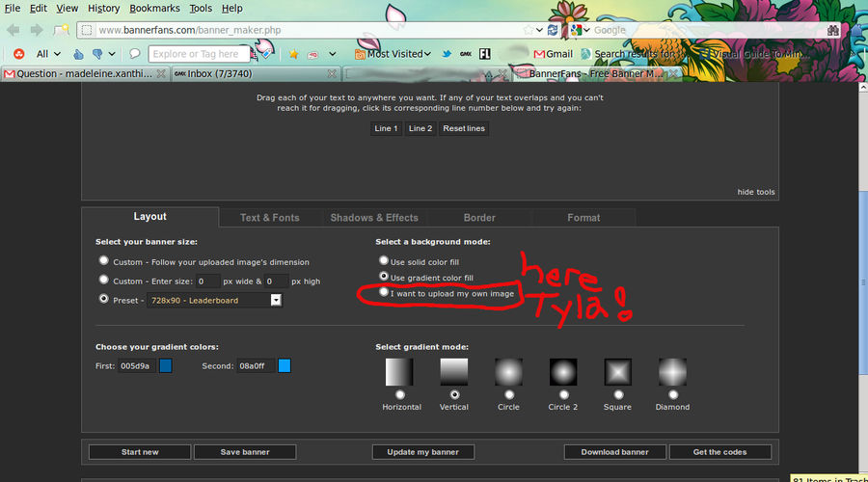Choose the Circle gradient thumbnail
868x482 pixels.
508,371
